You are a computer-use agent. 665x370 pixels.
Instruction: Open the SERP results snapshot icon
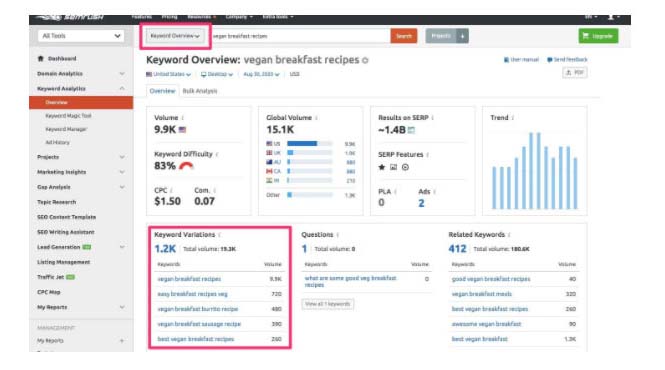click(411, 130)
